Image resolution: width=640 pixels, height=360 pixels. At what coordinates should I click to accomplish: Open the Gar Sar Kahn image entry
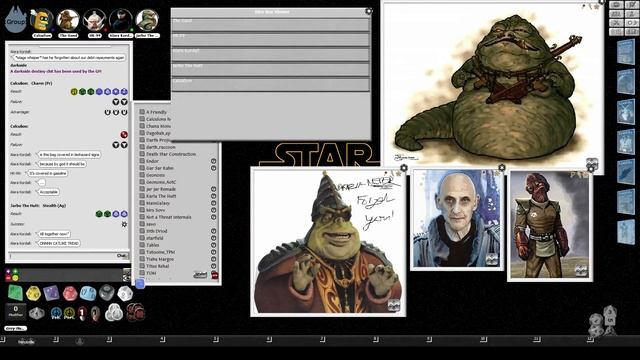pyautogui.click(x=160, y=168)
